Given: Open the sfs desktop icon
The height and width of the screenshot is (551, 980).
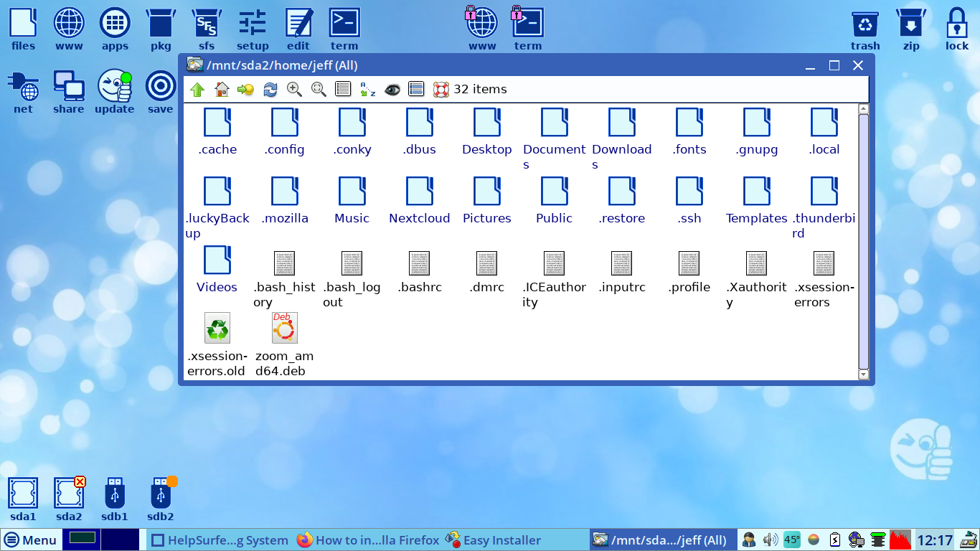Looking at the screenshot, I should pyautogui.click(x=207, y=29).
